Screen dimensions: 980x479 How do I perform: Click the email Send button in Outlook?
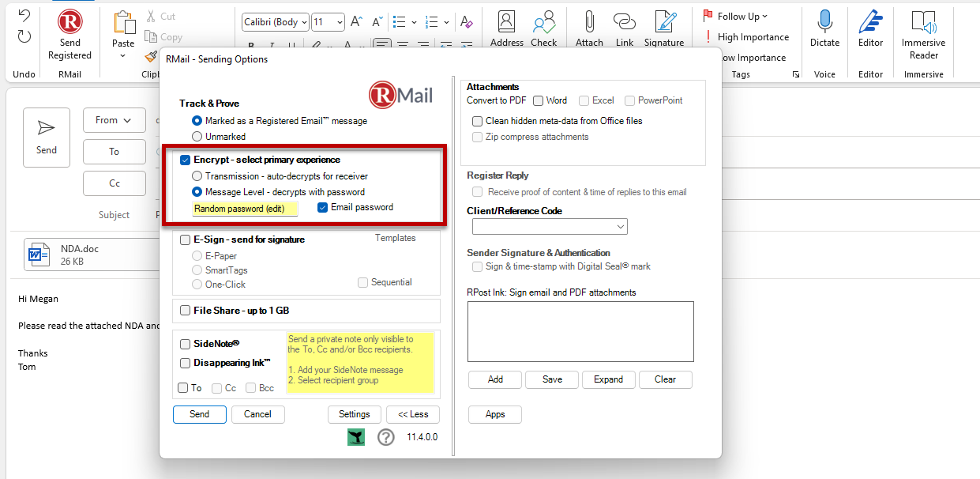point(47,138)
